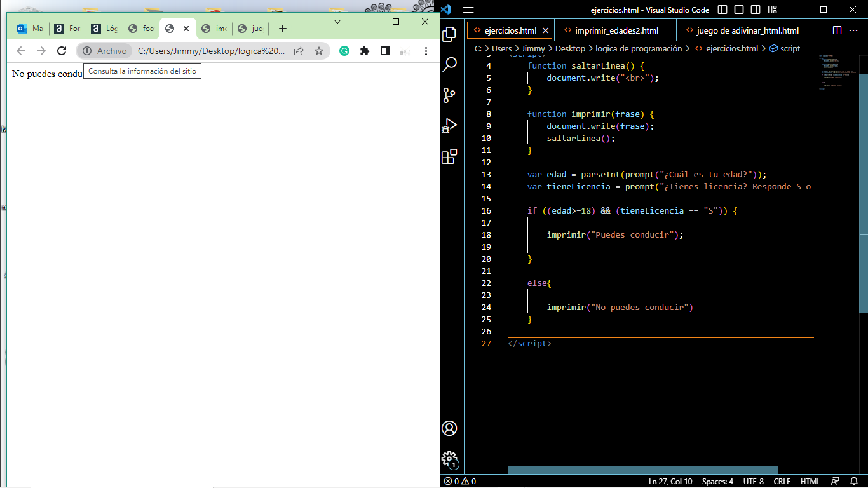Toggle the primary side bar layout icon
This screenshot has height=488, width=868.
point(722,10)
